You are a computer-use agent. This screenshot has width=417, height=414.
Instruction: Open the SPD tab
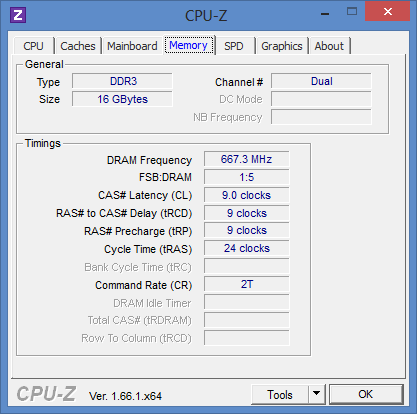click(x=234, y=46)
